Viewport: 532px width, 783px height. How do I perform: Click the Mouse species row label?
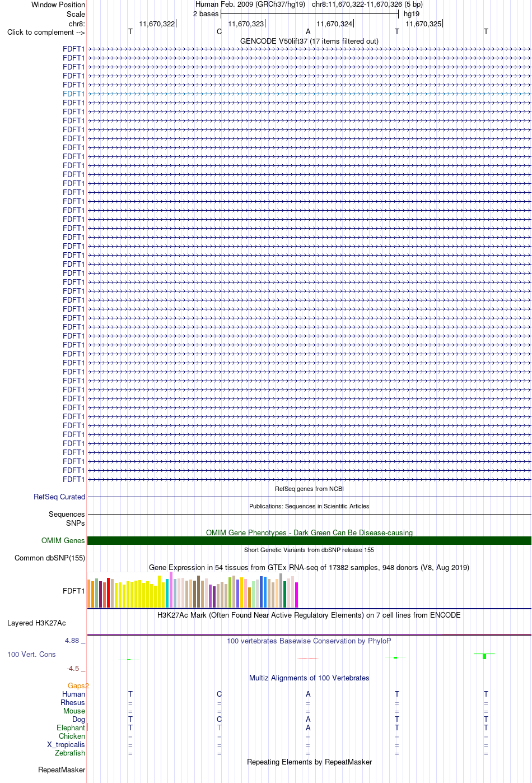(x=74, y=711)
